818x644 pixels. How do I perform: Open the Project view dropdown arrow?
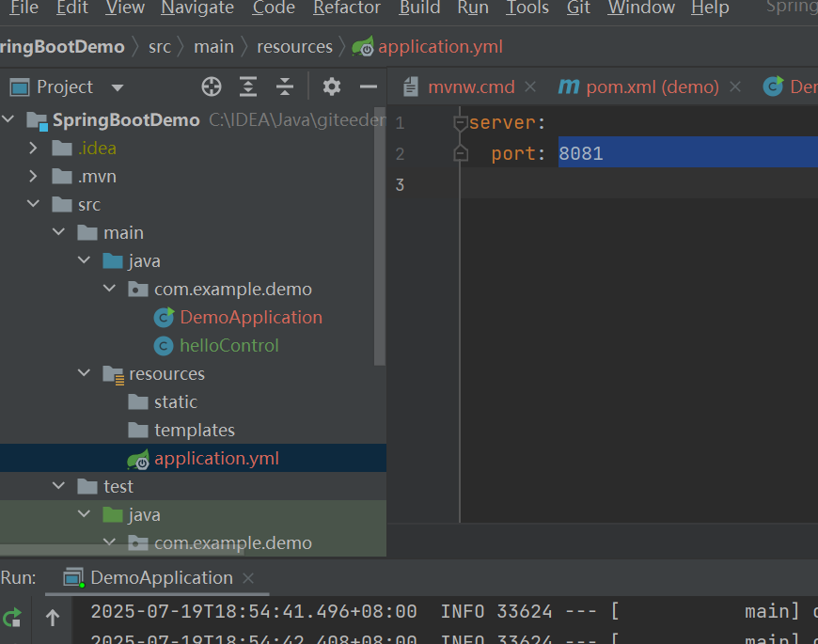point(118,87)
